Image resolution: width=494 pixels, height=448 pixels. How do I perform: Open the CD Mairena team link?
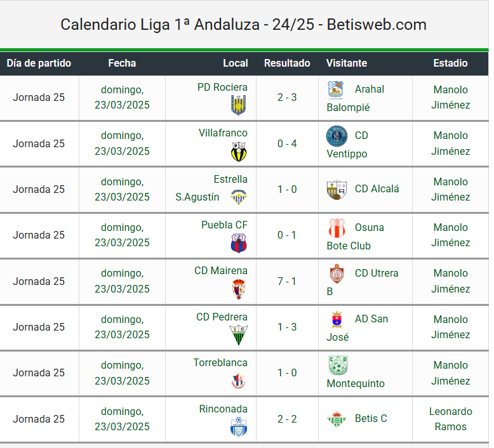[x=220, y=271]
